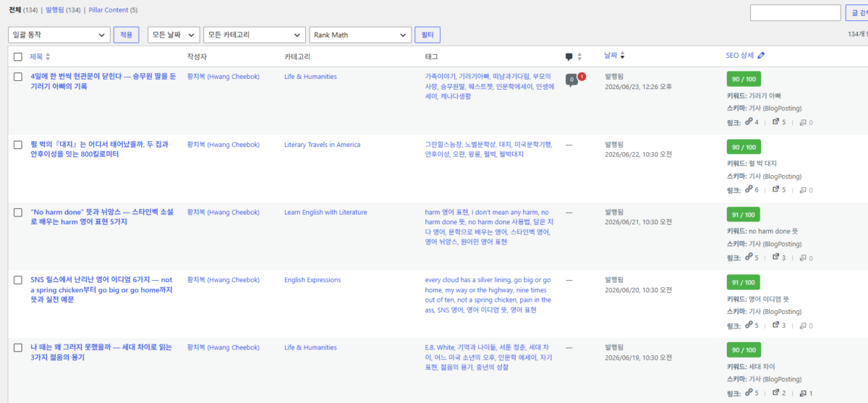The image size is (868, 403).
Task: Open post titled 펄 벅의 대지는 어디서 태어났을까
Action: (x=100, y=149)
